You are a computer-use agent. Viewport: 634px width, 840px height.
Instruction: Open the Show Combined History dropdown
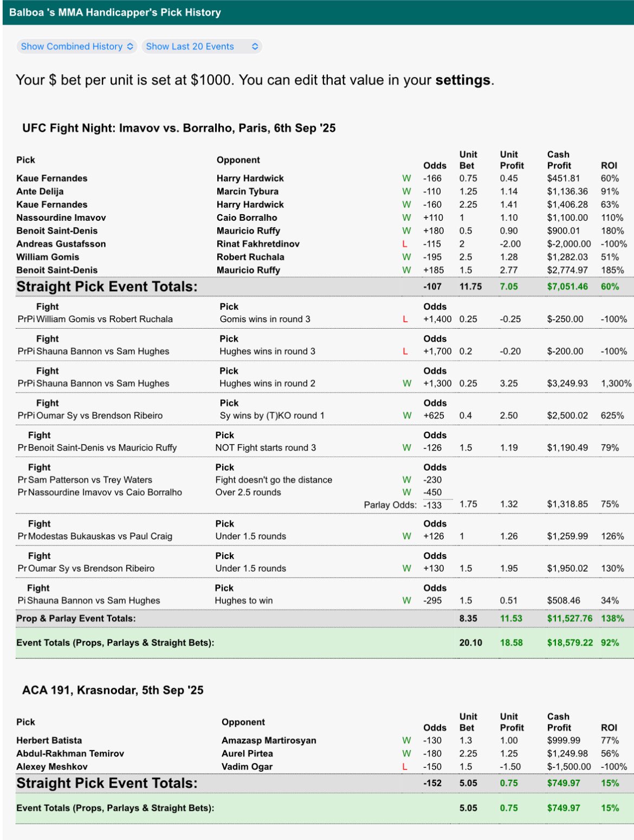(x=77, y=47)
